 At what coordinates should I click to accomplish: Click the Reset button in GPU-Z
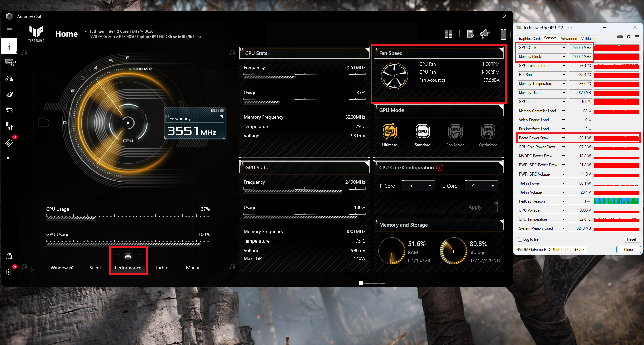631,239
